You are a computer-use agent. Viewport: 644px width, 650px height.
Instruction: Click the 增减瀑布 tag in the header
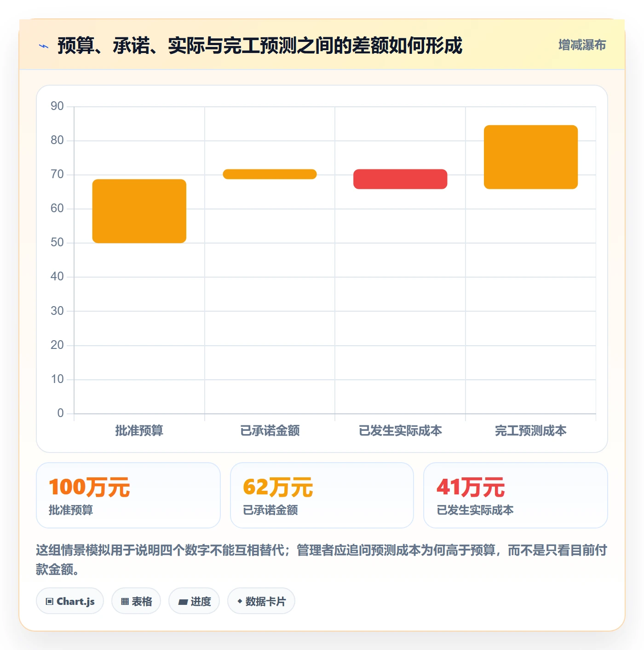pos(582,45)
